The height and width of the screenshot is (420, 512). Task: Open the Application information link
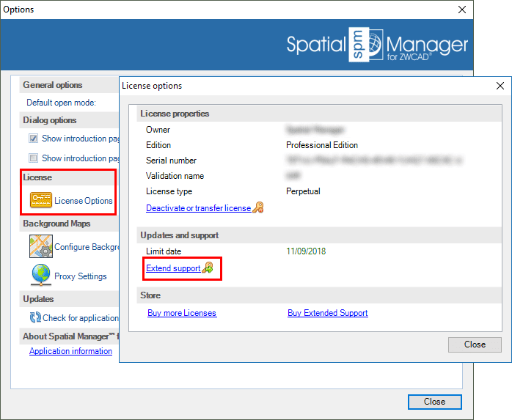pos(70,351)
